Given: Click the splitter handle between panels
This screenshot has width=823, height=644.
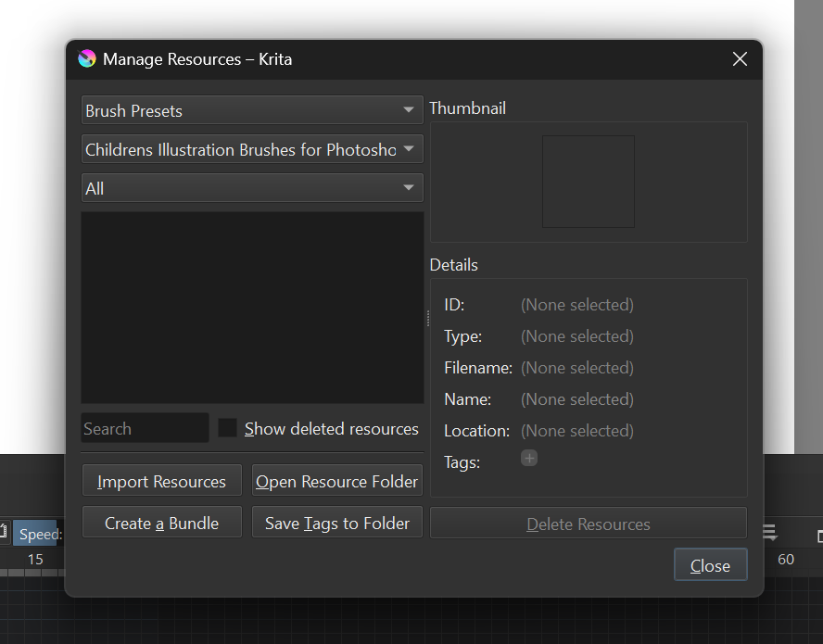Looking at the screenshot, I should pos(427,318).
